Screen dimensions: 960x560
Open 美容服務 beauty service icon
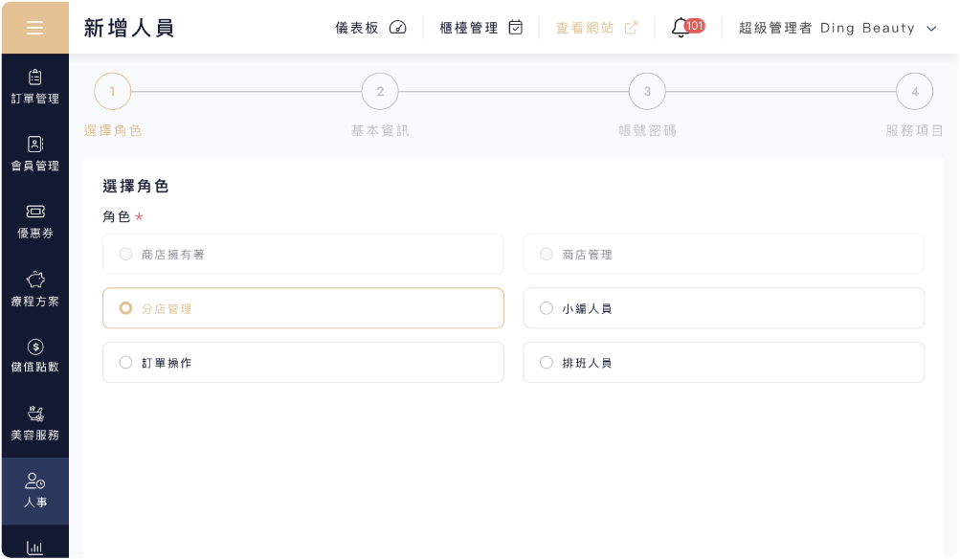(x=34, y=414)
